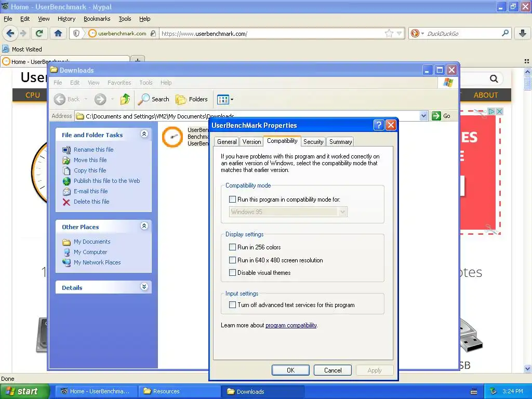The width and height of the screenshot is (532, 399).
Task: Click the Properties dialog help question button
Action: (379, 125)
